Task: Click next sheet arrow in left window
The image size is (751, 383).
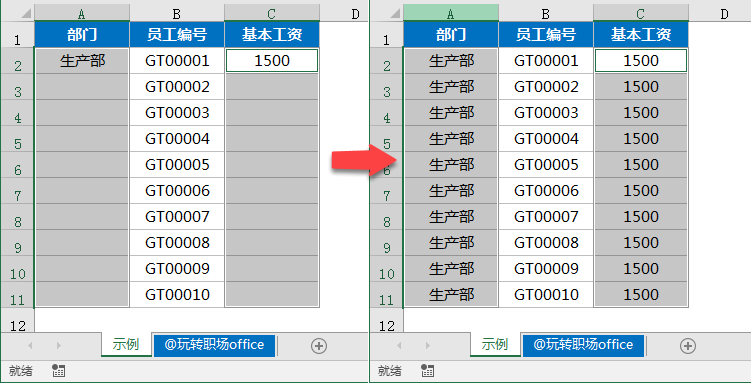Action: pyautogui.click(x=59, y=345)
